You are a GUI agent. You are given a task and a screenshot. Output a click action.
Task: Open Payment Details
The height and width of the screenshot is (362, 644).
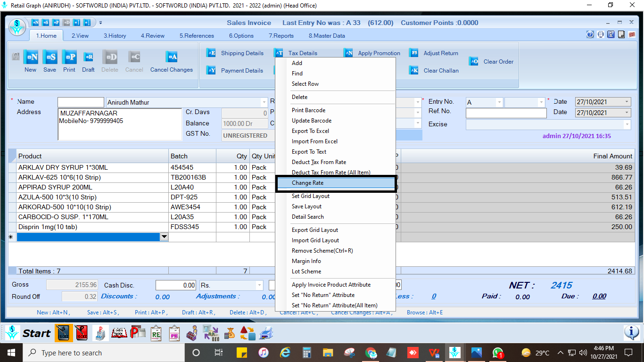click(235, 71)
